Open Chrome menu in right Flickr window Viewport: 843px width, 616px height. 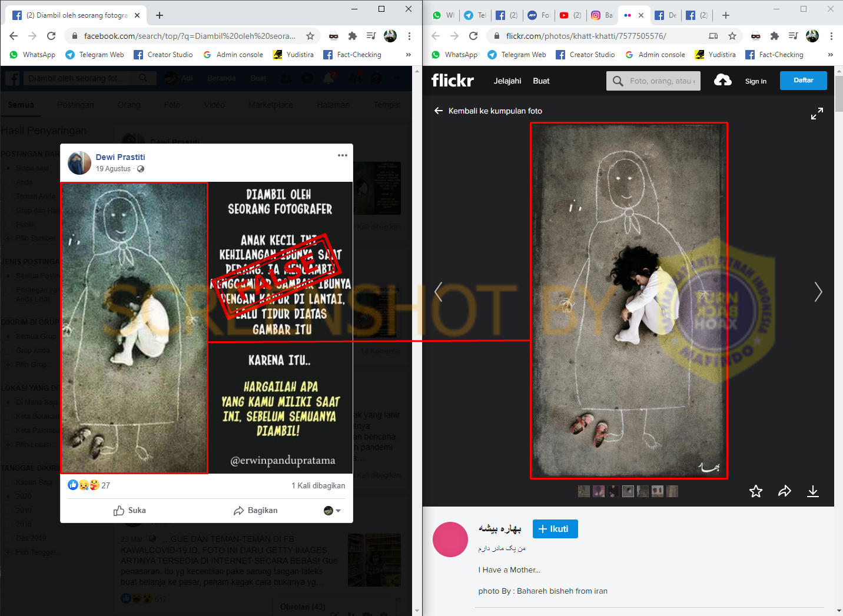click(x=831, y=36)
